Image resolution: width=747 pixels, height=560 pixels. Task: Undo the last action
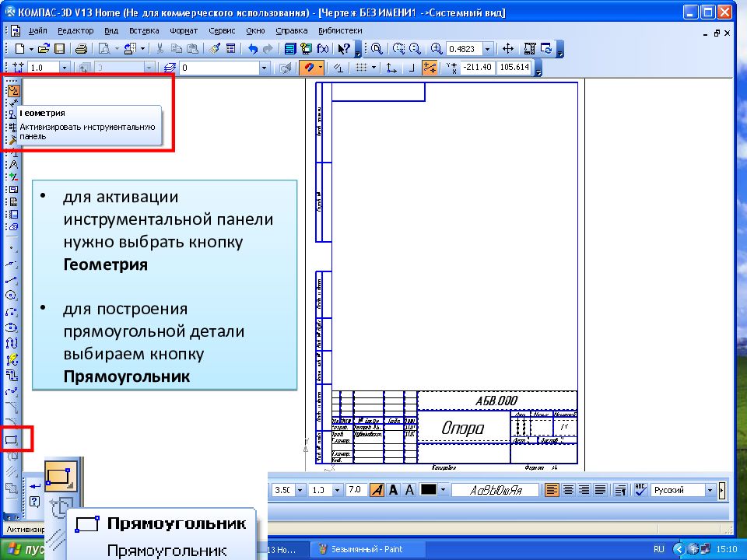point(252,48)
